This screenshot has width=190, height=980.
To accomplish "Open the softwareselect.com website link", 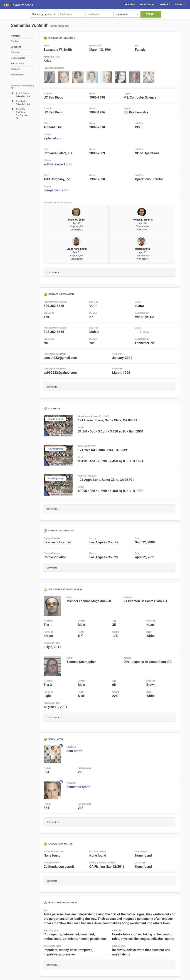I will (58, 164).
